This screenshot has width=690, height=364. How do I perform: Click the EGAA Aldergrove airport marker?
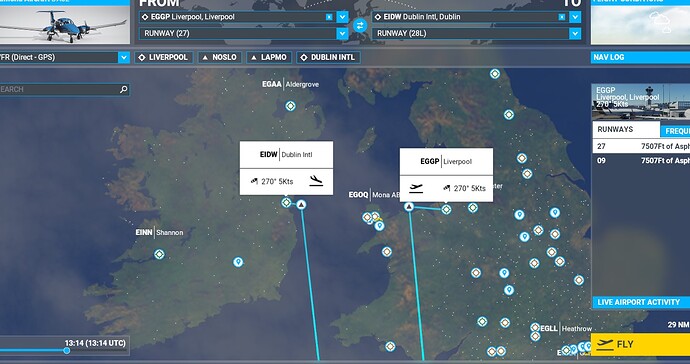290,106
